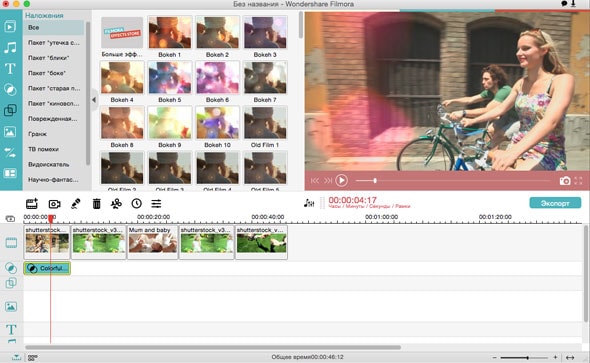This screenshot has width=590, height=363.
Task: Open the Transitions sidebar arrows icon
Action: [10, 152]
